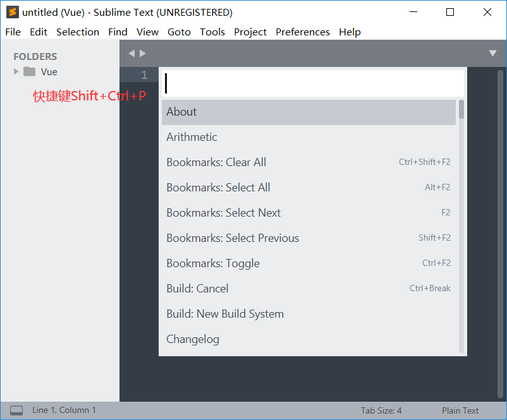
Task: Open the tab overflow dropdown arrow
Action: 492,54
